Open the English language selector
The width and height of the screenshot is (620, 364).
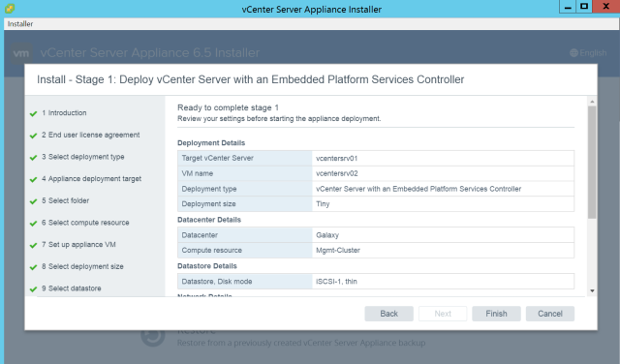click(x=588, y=52)
